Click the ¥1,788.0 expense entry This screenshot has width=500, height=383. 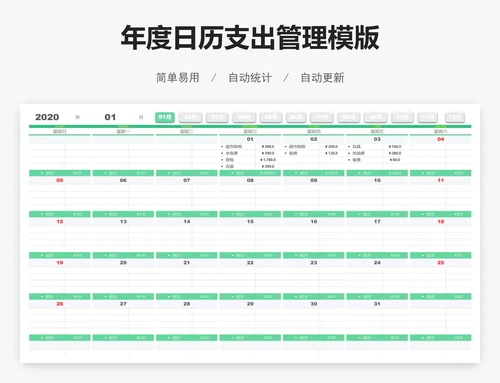[268, 160]
